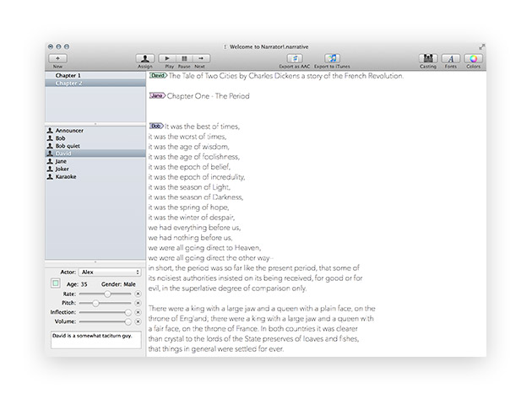Click the New toolbar button
Image resolution: width=532 pixels, height=399 pixels.
(x=57, y=59)
